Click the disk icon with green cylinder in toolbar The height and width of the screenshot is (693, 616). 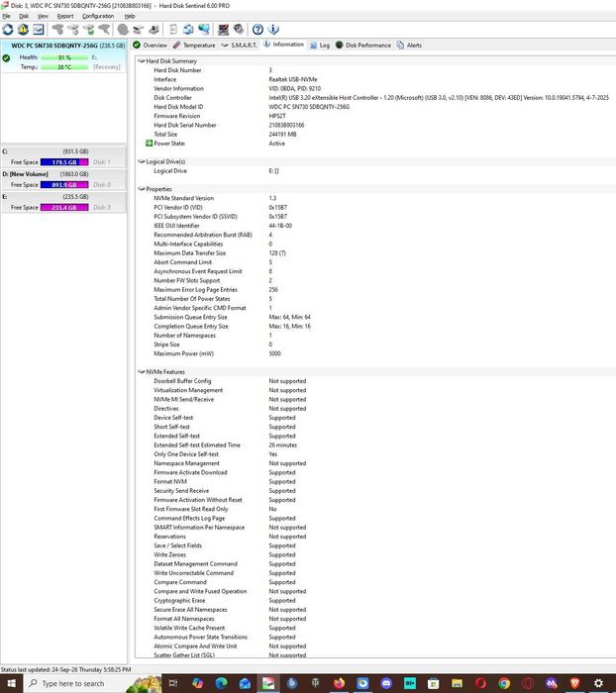88,30
